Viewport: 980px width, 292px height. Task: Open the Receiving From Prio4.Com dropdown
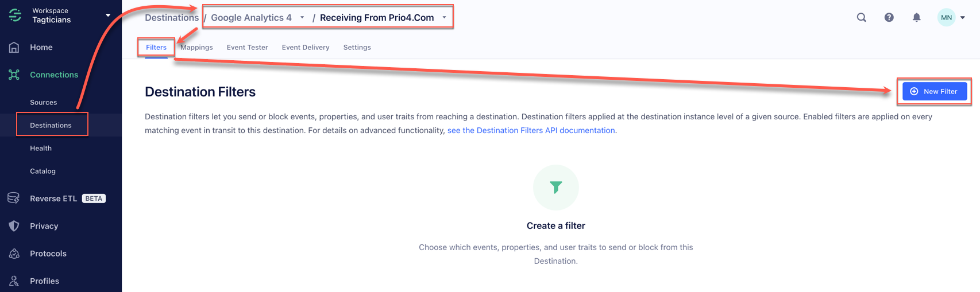(444, 17)
